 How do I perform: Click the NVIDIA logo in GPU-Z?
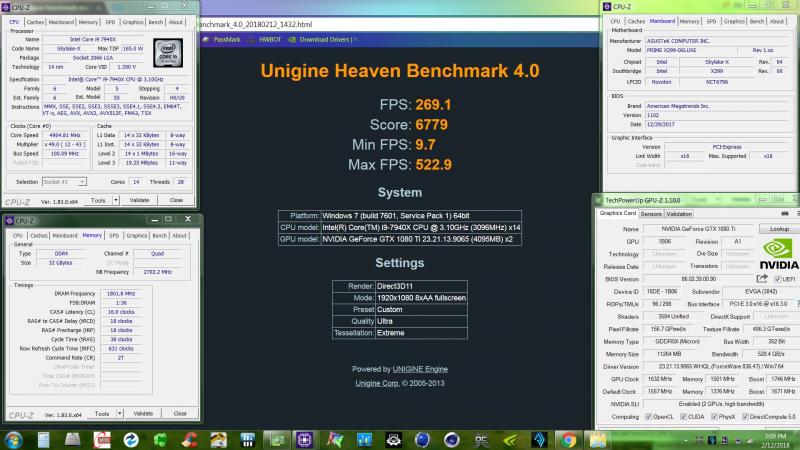pos(779,254)
